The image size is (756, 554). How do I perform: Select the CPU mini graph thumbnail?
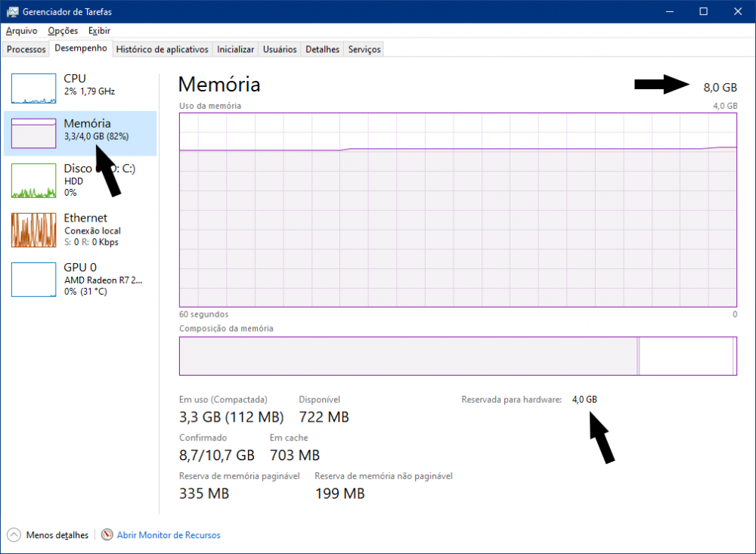point(34,88)
